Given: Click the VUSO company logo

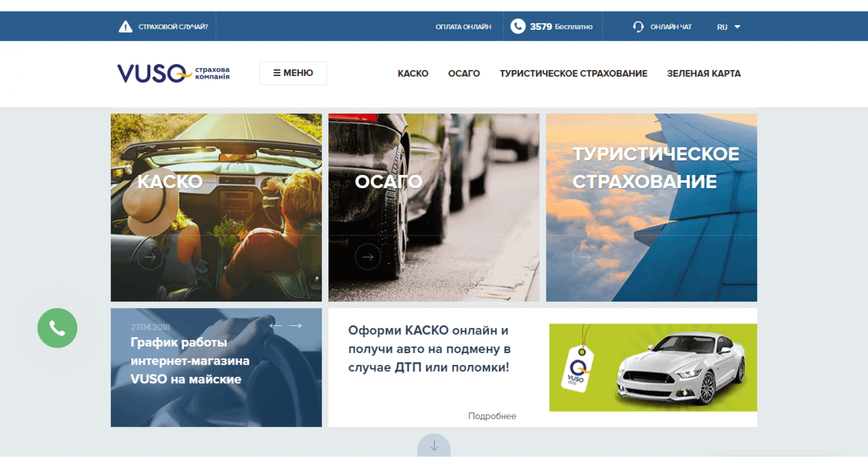Looking at the screenshot, I should coord(173,73).
